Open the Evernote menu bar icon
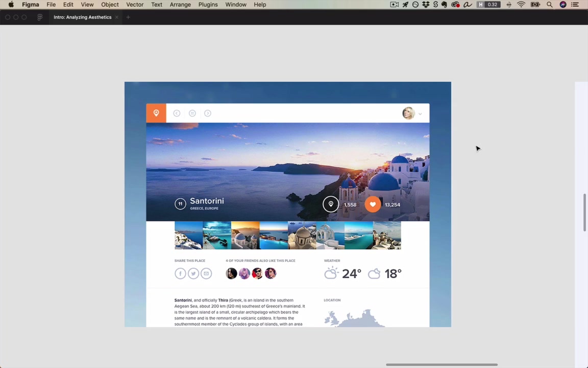Viewport: 588px width, 368px height. [445, 5]
